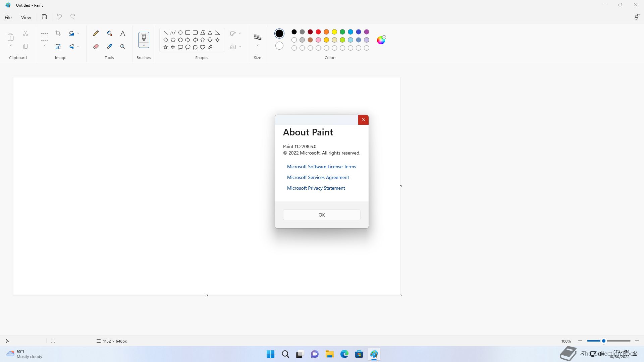Viewport: 644px width, 362px height.
Task: Select the Heart shape
Action: point(203,47)
